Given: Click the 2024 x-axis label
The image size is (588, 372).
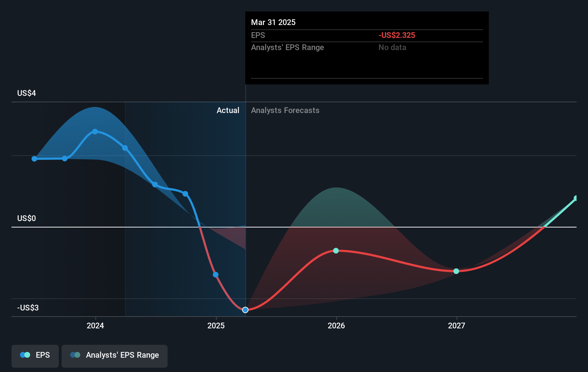Looking at the screenshot, I should (95, 325).
